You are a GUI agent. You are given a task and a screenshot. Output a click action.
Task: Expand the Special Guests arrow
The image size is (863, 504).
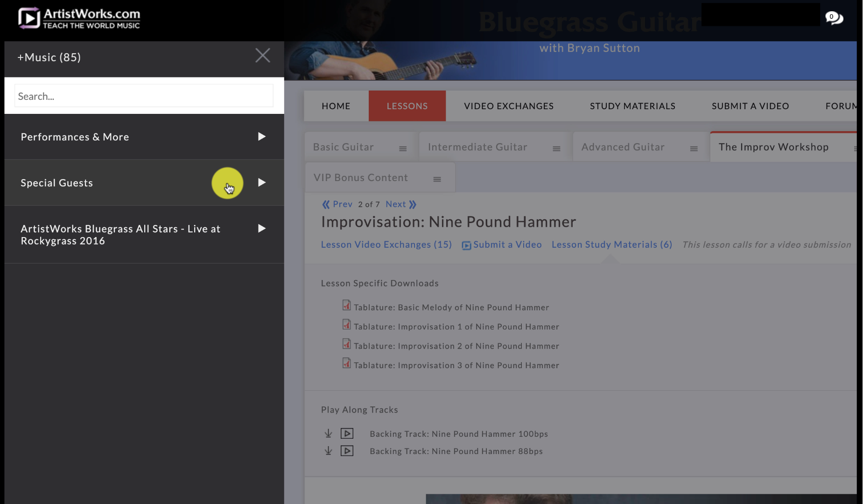[x=262, y=182]
